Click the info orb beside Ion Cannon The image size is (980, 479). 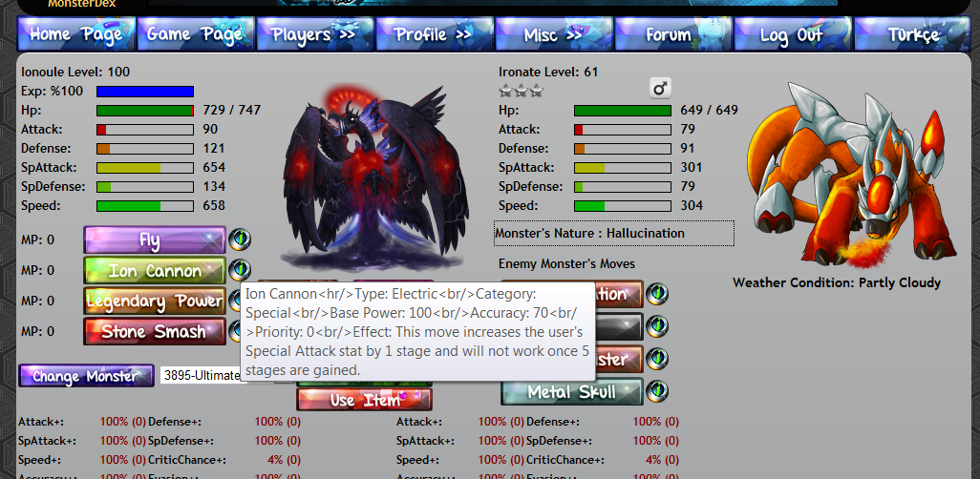tap(240, 270)
